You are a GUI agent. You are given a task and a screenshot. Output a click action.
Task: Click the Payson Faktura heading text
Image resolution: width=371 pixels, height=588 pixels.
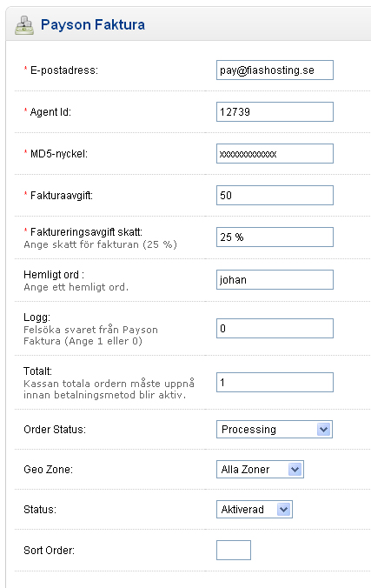point(93,24)
